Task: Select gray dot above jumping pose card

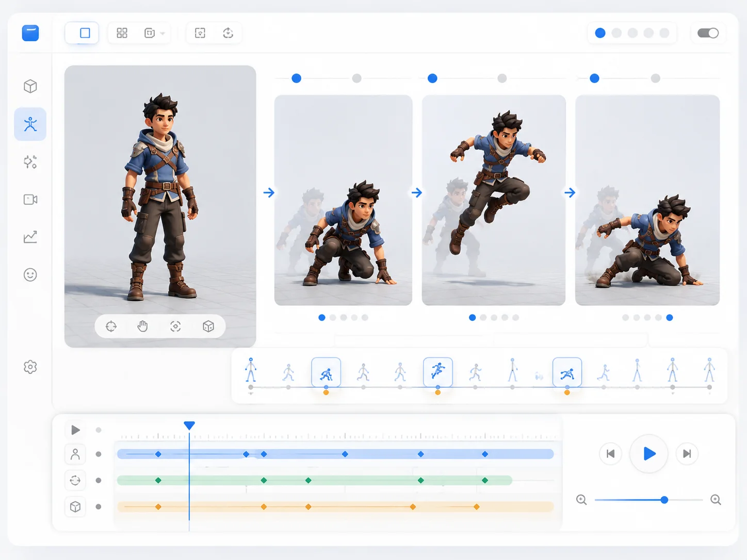Action: pos(502,78)
